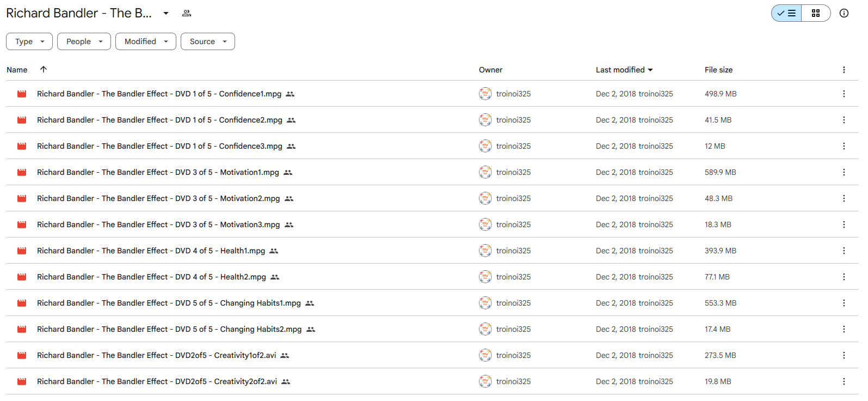868x401 pixels.
Task: Open the Type filter dropdown
Action: pos(29,41)
